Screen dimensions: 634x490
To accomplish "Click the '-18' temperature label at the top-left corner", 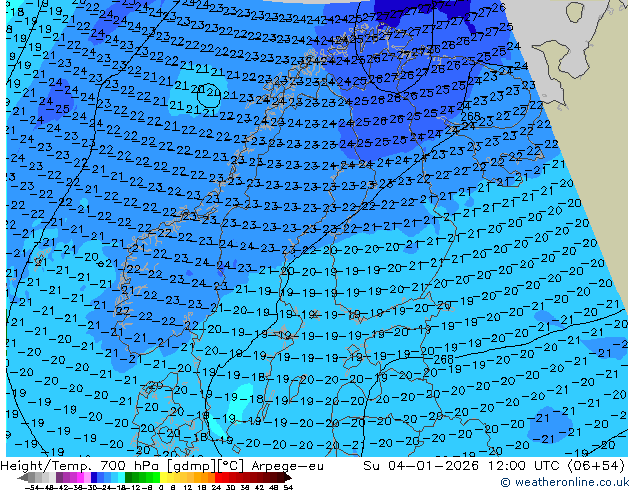I will point(15,12).
